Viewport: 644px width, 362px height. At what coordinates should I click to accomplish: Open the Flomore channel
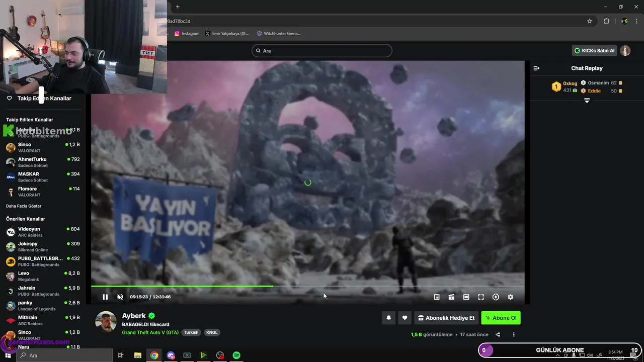[x=43, y=192]
